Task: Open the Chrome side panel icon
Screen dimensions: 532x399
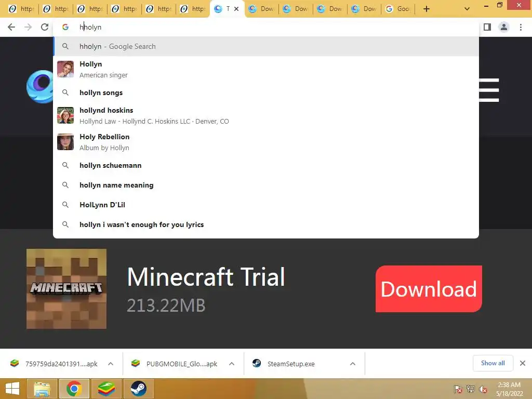Action: 487,27
